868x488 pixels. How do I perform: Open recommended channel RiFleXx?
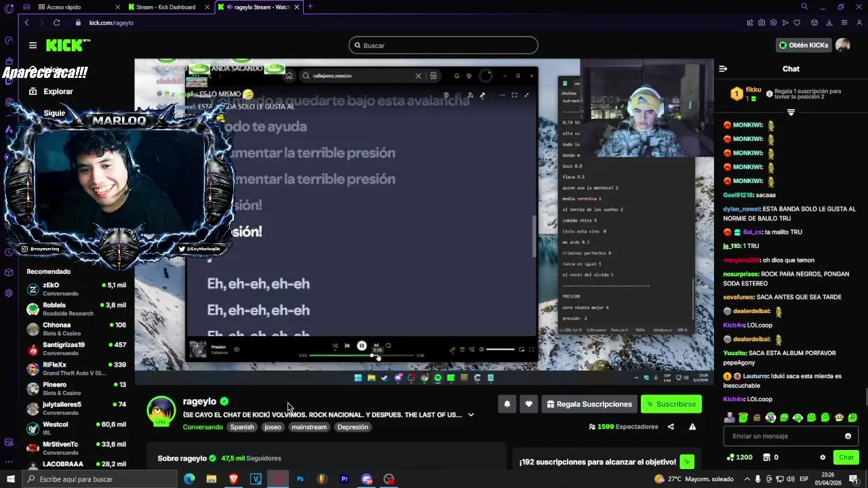76,369
